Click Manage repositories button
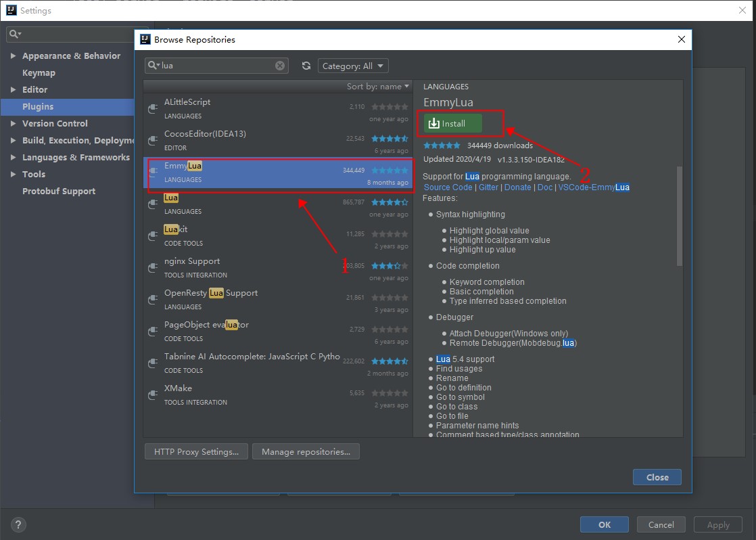The height and width of the screenshot is (540, 756). (x=306, y=451)
